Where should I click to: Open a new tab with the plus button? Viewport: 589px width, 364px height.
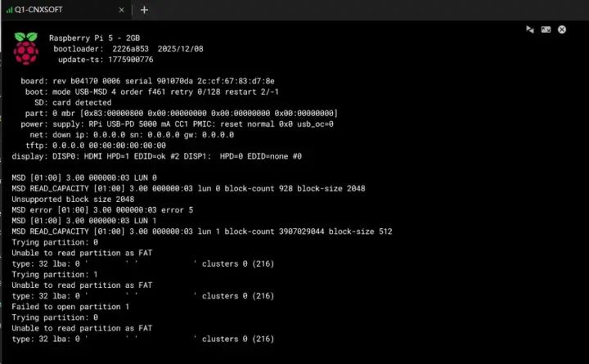pos(144,10)
